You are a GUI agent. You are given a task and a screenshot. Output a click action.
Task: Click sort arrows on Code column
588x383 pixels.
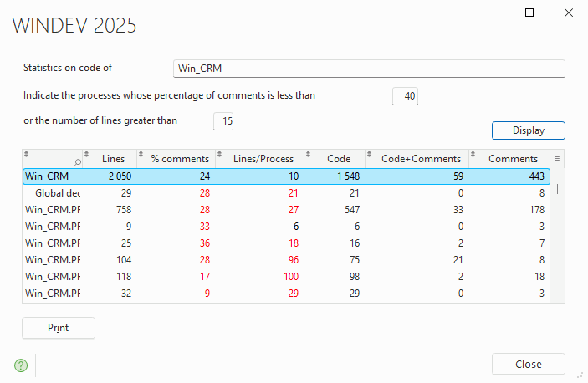(x=309, y=154)
